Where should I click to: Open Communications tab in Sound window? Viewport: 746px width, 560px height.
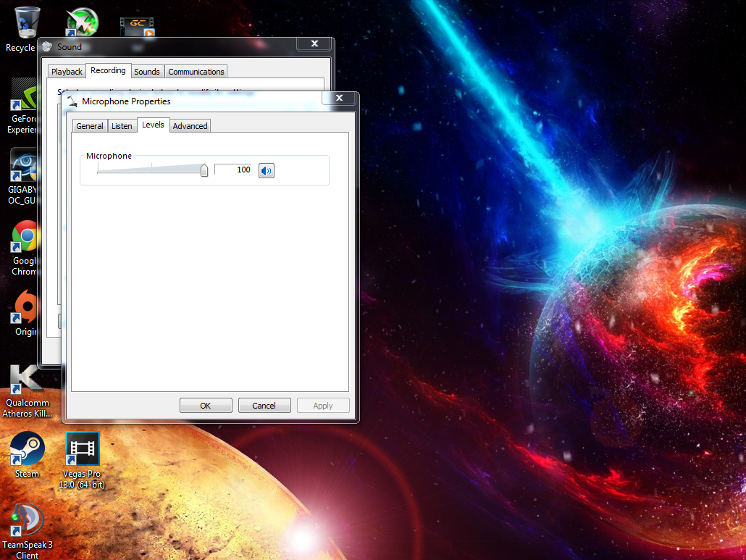coord(196,72)
